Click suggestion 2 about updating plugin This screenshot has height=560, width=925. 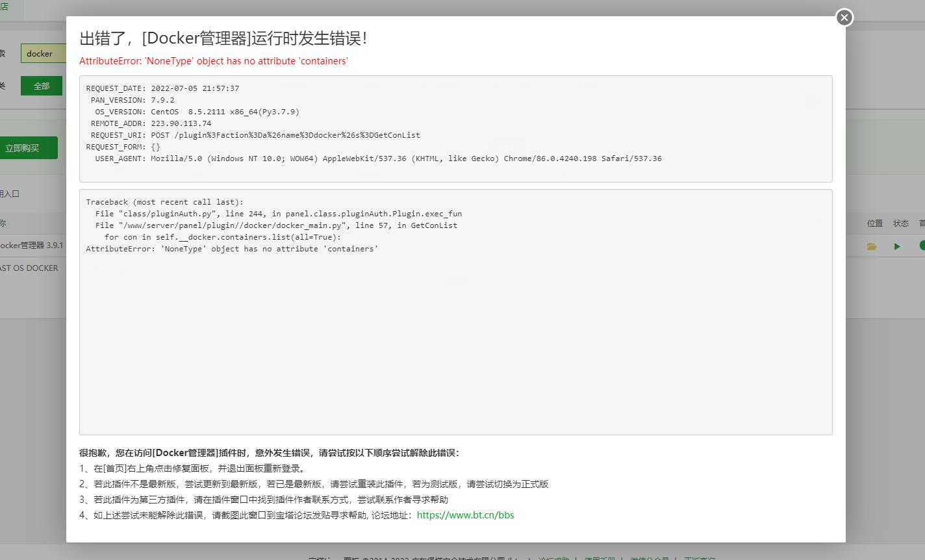[x=314, y=484]
